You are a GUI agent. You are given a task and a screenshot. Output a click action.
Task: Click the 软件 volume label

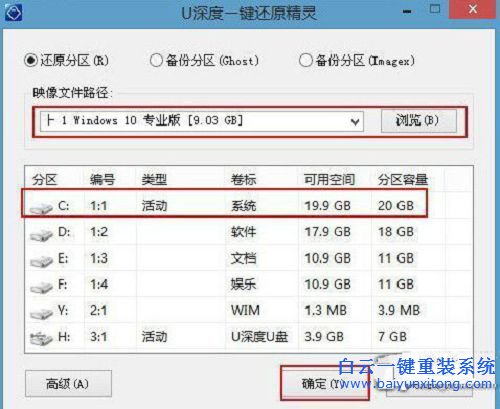click(x=244, y=232)
